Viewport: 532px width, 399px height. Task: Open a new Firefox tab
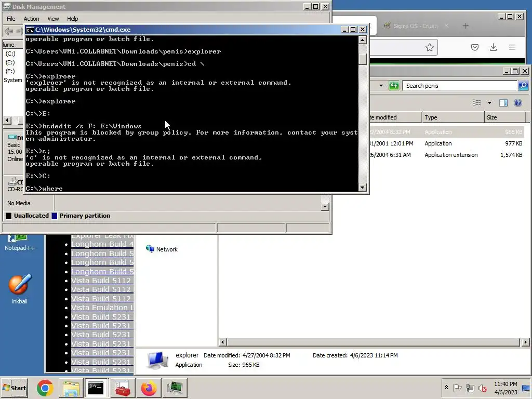click(x=465, y=26)
